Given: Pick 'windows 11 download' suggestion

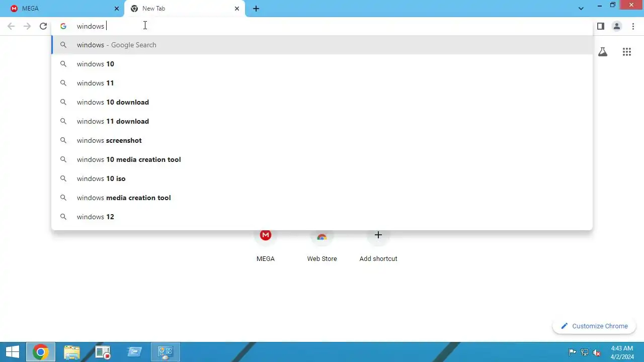Looking at the screenshot, I should [x=322, y=121].
